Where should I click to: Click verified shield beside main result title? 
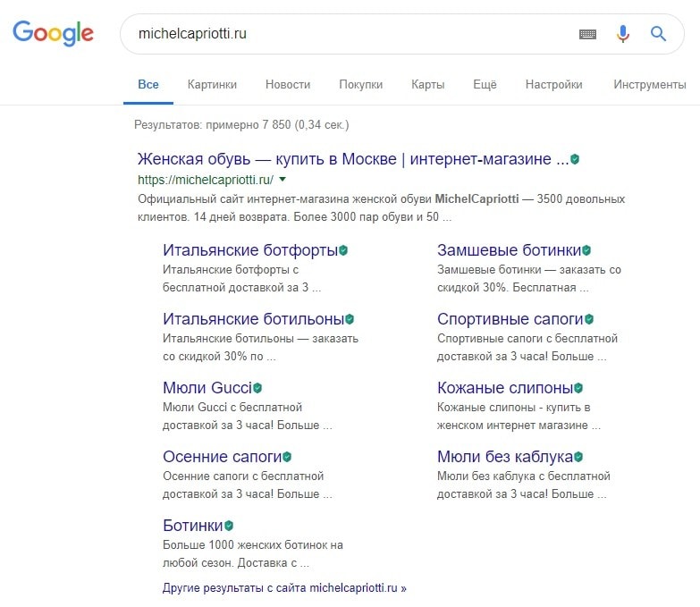575,159
